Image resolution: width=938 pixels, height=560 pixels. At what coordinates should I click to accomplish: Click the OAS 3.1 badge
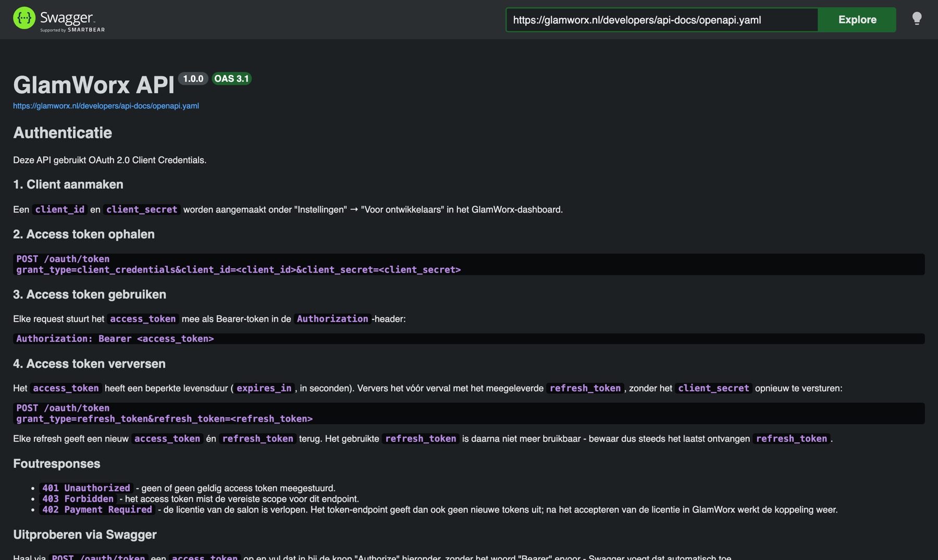231,79
